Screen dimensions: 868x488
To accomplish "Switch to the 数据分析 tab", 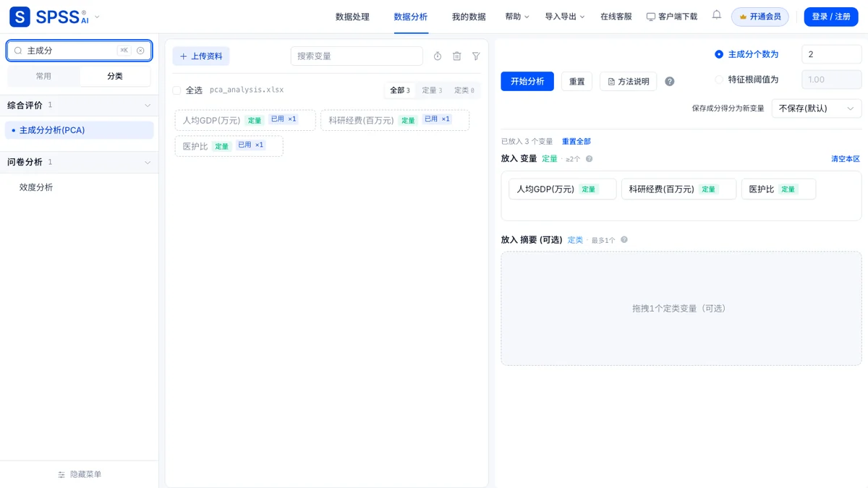I will (410, 17).
